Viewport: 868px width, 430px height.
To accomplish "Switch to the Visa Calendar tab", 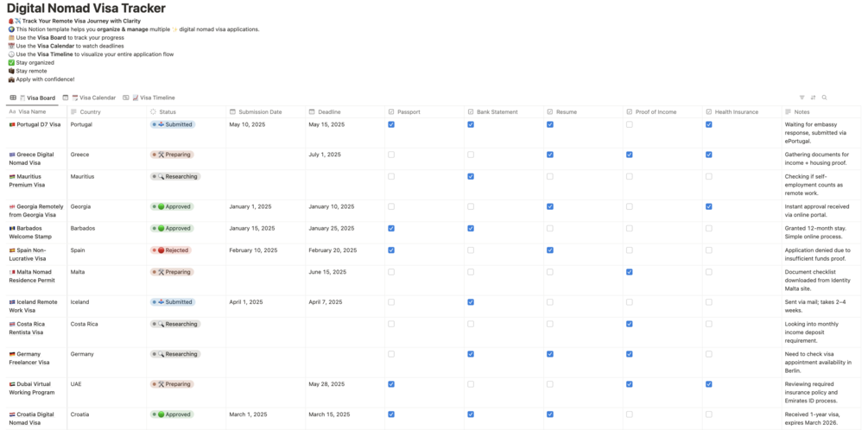I will (x=93, y=98).
